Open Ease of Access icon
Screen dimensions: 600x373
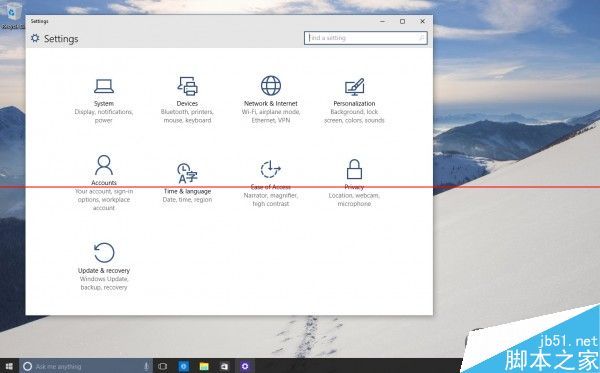pos(271,169)
